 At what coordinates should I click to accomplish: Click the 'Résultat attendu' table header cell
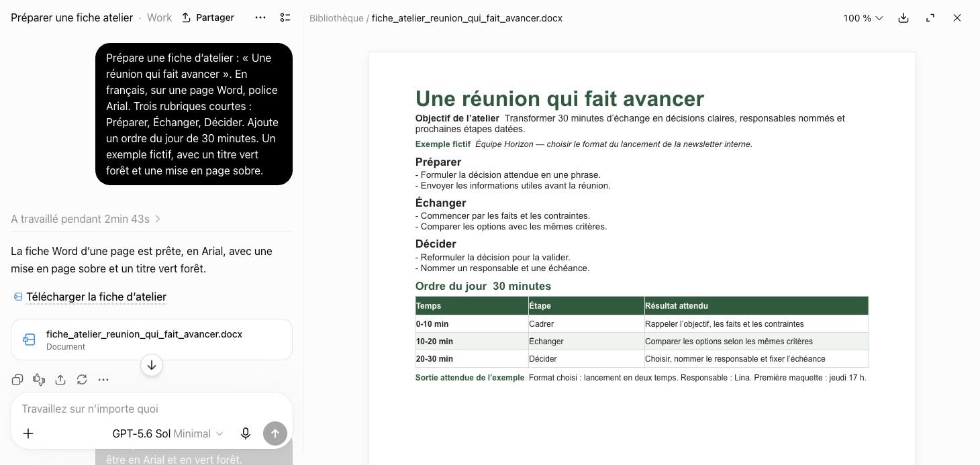[756, 305]
